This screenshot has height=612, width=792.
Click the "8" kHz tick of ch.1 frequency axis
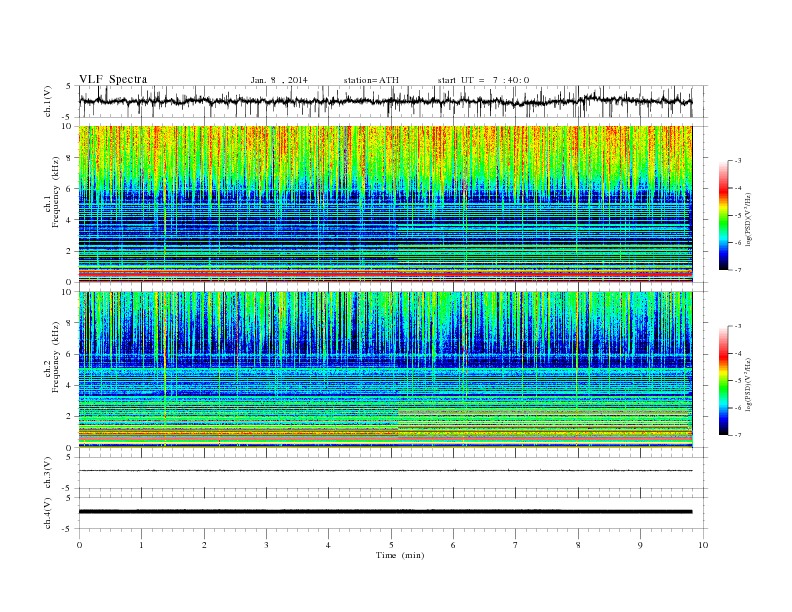70,158
